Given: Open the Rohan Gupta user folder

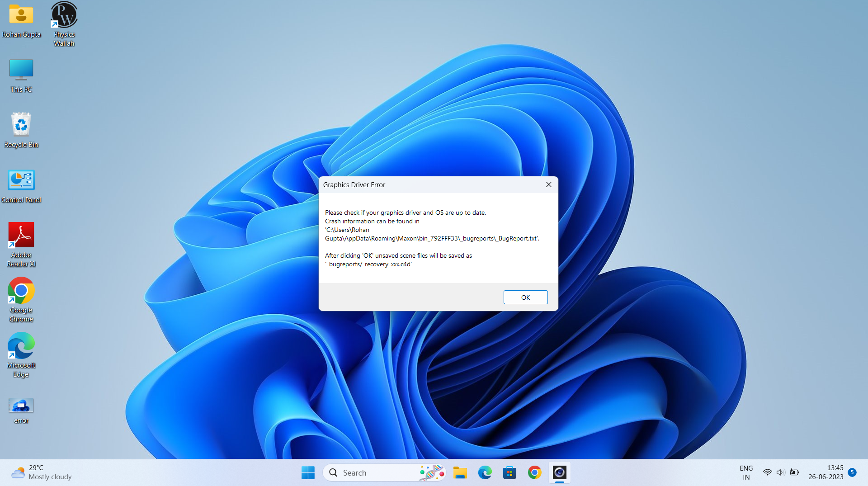Looking at the screenshot, I should 21,14.
